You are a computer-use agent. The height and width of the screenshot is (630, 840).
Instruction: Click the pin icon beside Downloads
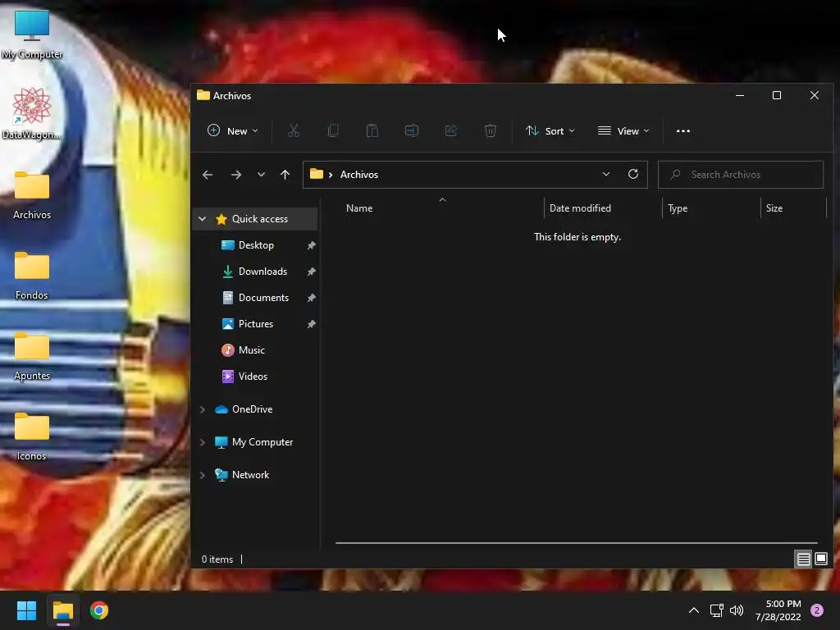311,272
